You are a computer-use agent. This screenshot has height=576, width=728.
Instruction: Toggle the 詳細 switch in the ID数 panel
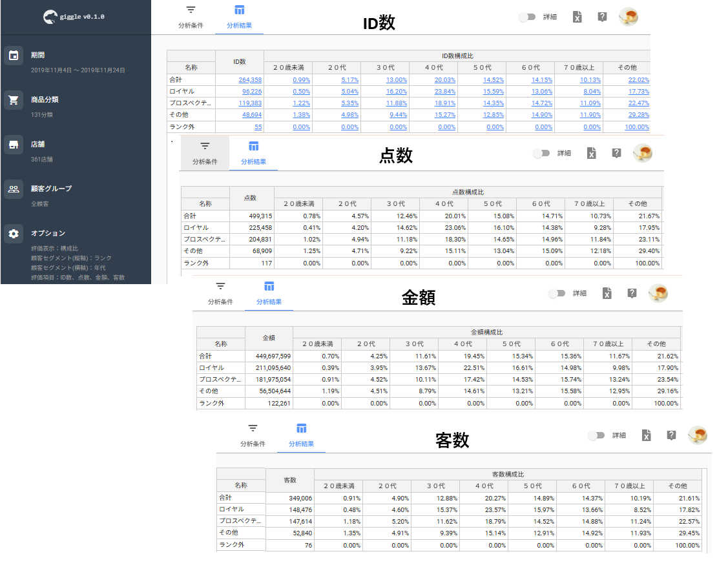[528, 17]
